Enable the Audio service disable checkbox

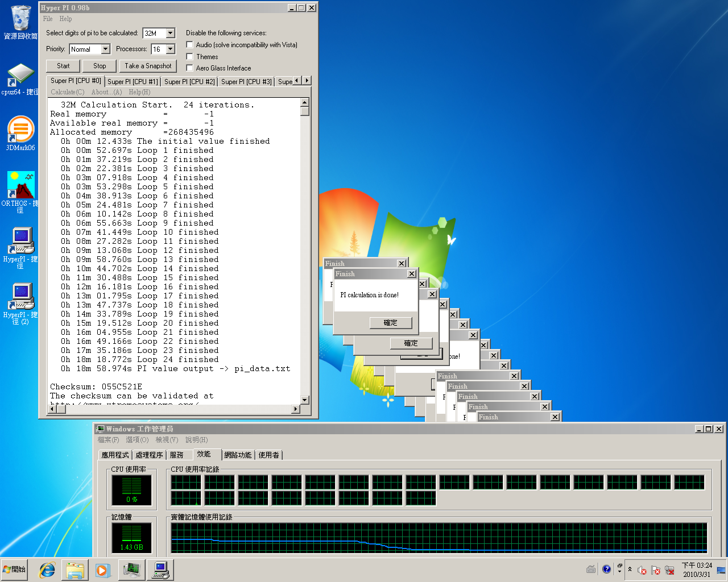coord(190,44)
